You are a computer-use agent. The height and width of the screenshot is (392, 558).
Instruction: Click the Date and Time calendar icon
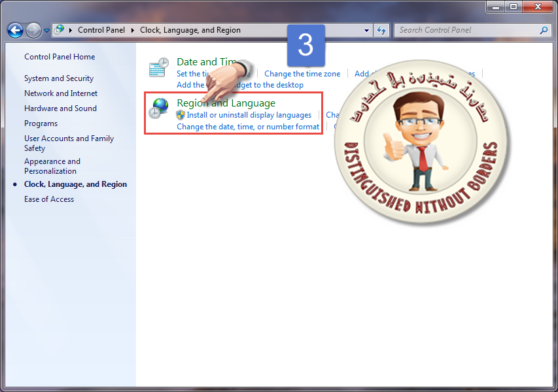click(x=159, y=67)
